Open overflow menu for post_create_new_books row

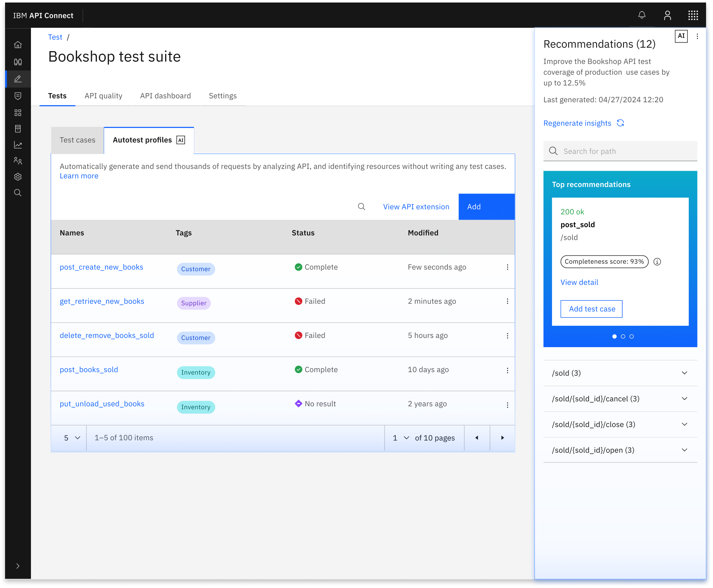point(507,267)
